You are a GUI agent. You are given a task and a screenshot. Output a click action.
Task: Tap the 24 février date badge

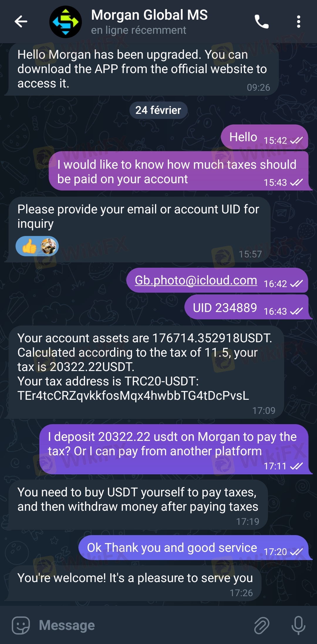[158, 110]
